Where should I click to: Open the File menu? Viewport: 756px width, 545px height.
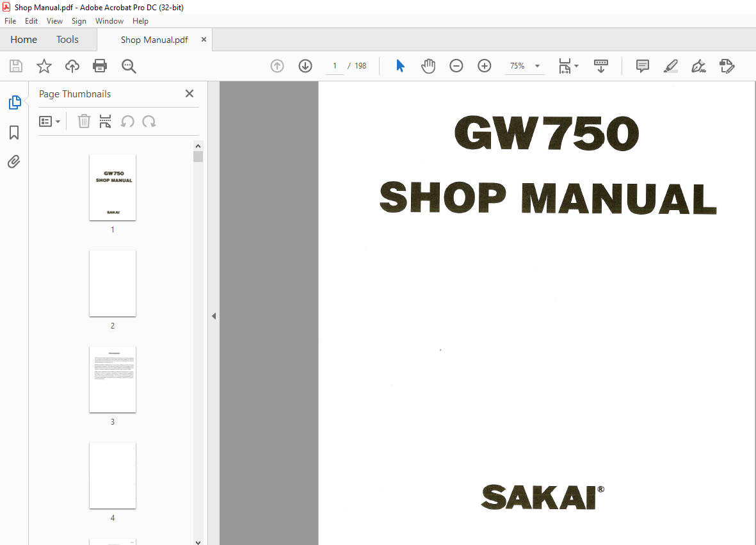click(10, 21)
